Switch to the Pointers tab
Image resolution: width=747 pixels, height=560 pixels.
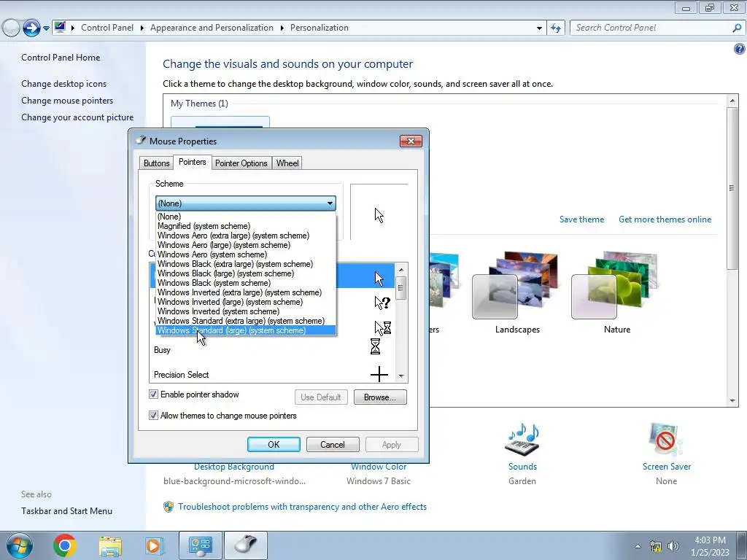tap(193, 162)
